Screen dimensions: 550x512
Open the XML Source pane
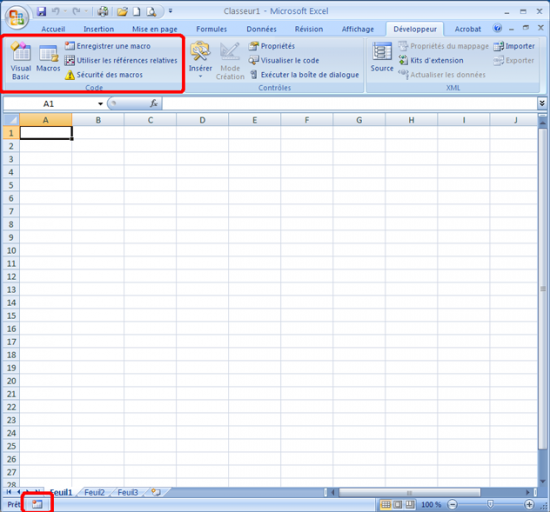(x=382, y=57)
